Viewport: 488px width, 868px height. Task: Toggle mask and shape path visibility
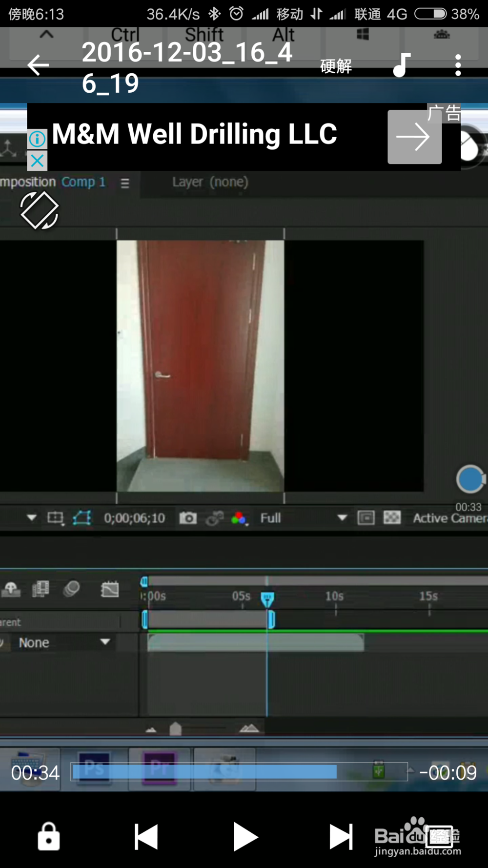click(x=82, y=518)
